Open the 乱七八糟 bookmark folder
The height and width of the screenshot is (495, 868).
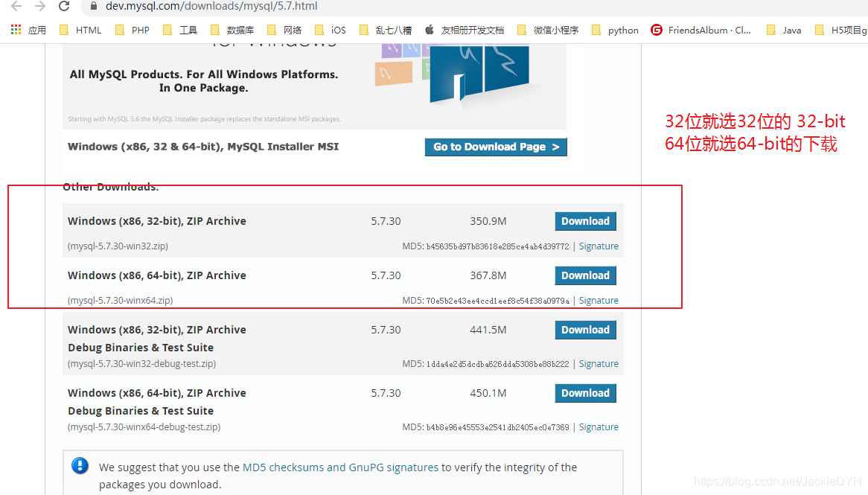click(x=386, y=30)
